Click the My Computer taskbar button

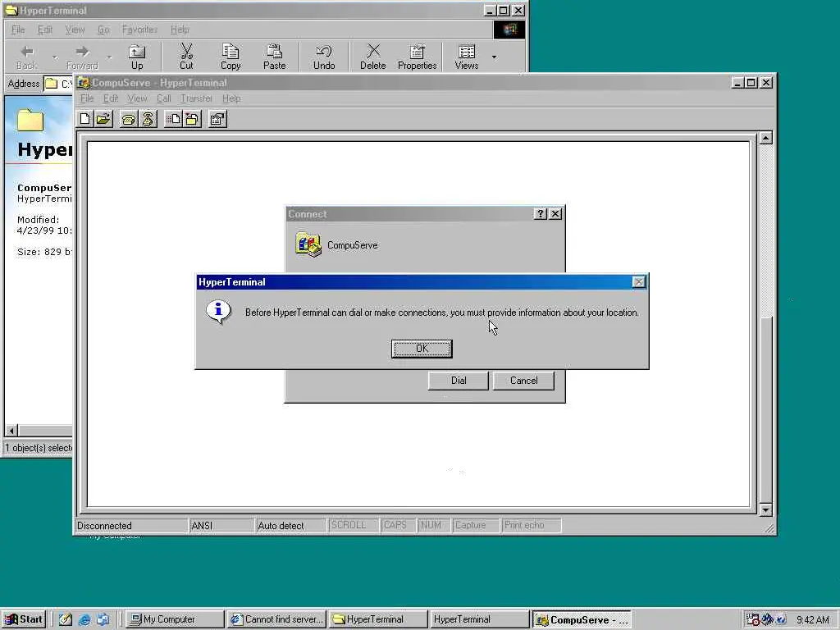(x=175, y=619)
